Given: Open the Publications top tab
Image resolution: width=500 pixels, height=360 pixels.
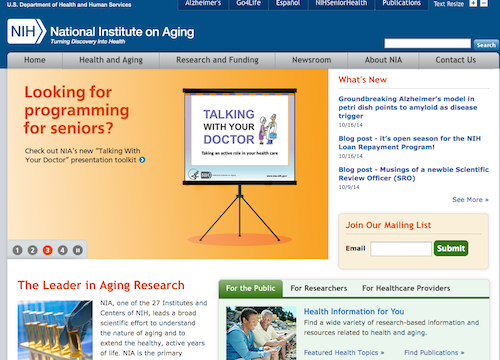Looking at the screenshot, I should pyautogui.click(x=401, y=4).
